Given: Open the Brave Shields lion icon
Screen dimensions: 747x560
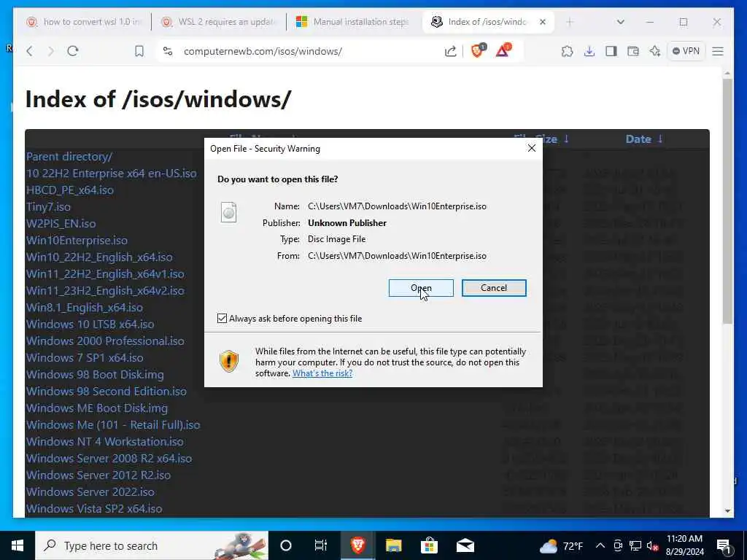Looking at the screenshot, I should click(477, 50).
